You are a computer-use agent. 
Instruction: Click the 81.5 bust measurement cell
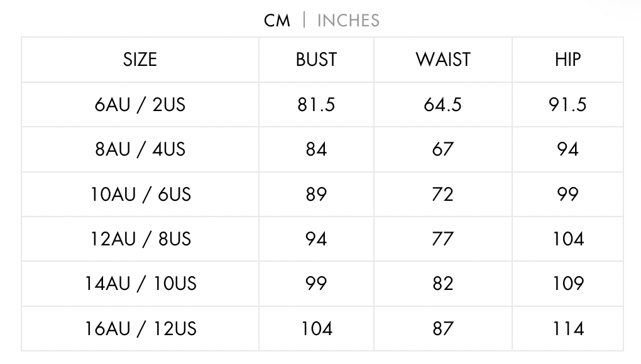(316, 104)
